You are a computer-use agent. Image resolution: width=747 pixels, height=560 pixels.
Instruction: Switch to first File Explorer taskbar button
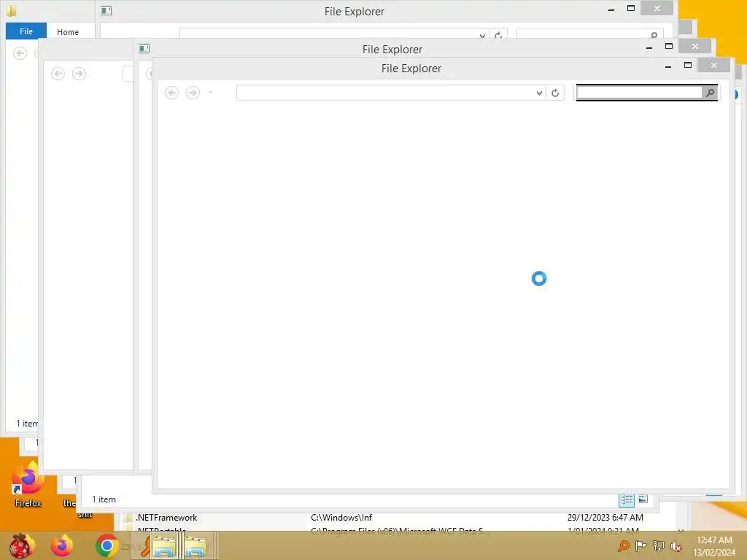pyautogui.click(x=164, y=545)
